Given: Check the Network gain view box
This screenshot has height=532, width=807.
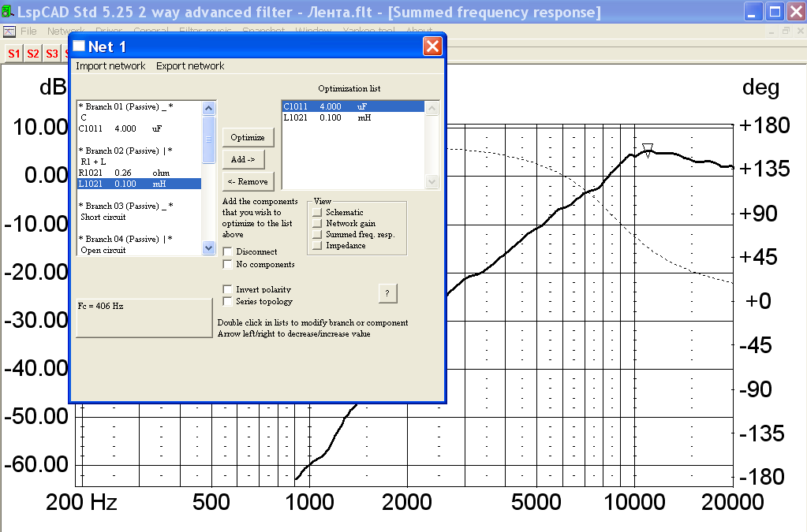Looking at the screenshot, I should click(x=317, y=224).
